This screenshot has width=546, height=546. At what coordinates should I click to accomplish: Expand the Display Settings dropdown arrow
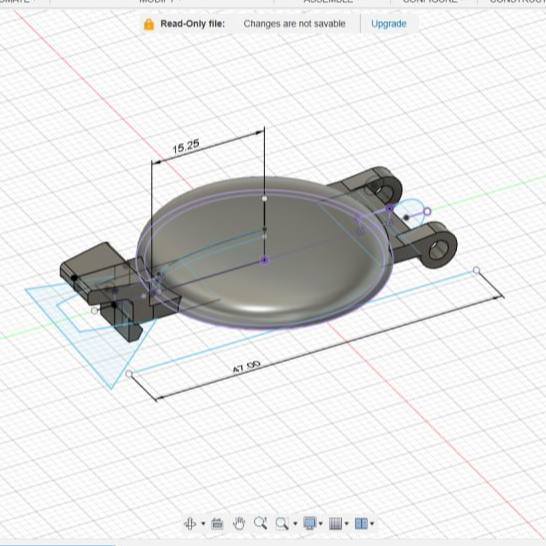coord(321,523)
